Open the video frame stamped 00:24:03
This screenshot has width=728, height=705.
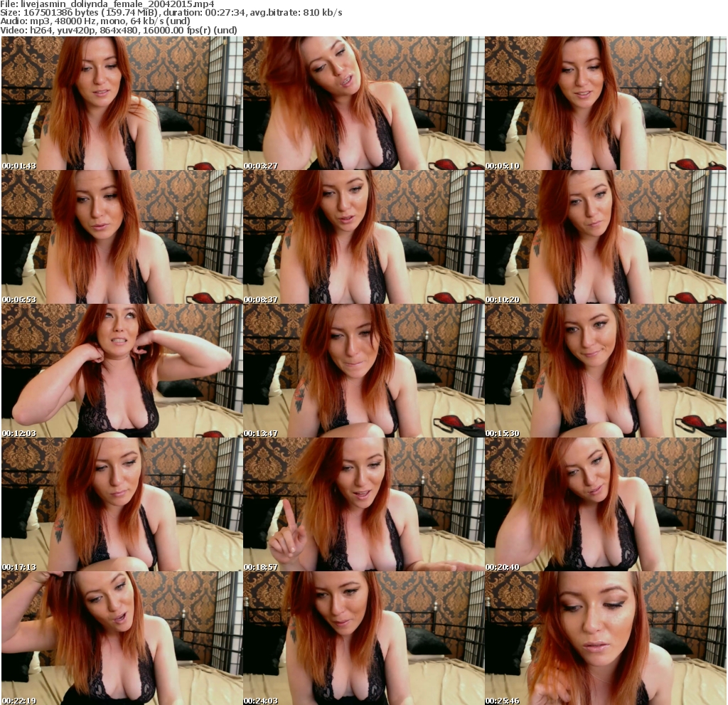pos(363,639)
